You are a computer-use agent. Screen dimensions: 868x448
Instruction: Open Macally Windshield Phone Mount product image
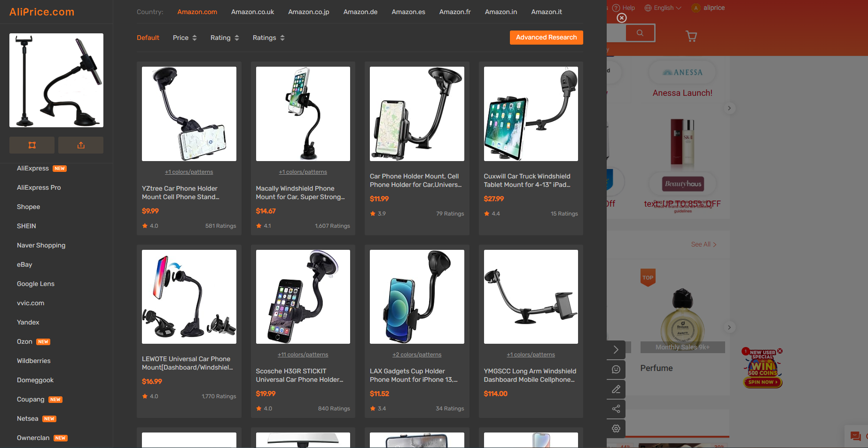pyautogui.click(x=303, y=114)
